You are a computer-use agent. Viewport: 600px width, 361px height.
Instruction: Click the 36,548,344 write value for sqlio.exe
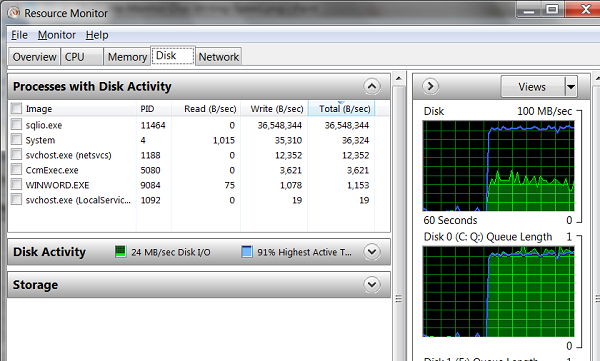point(280,125)
